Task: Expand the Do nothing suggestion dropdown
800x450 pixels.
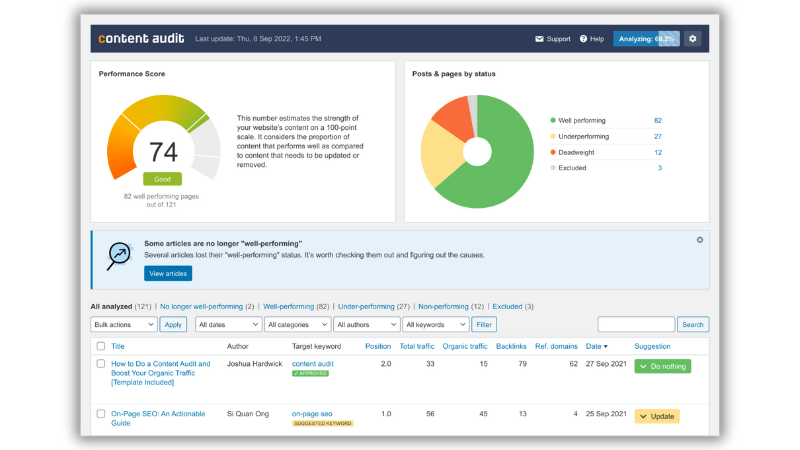Action: (x=663, y=366)
